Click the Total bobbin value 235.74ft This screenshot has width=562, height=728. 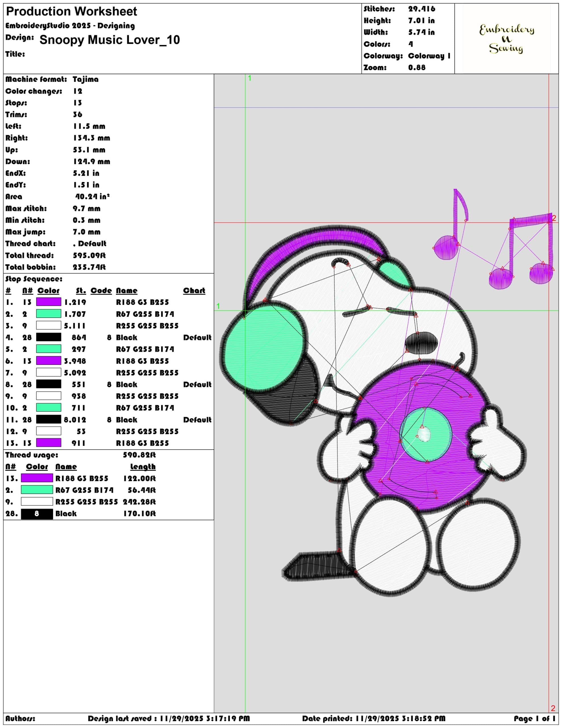[89, 267]
